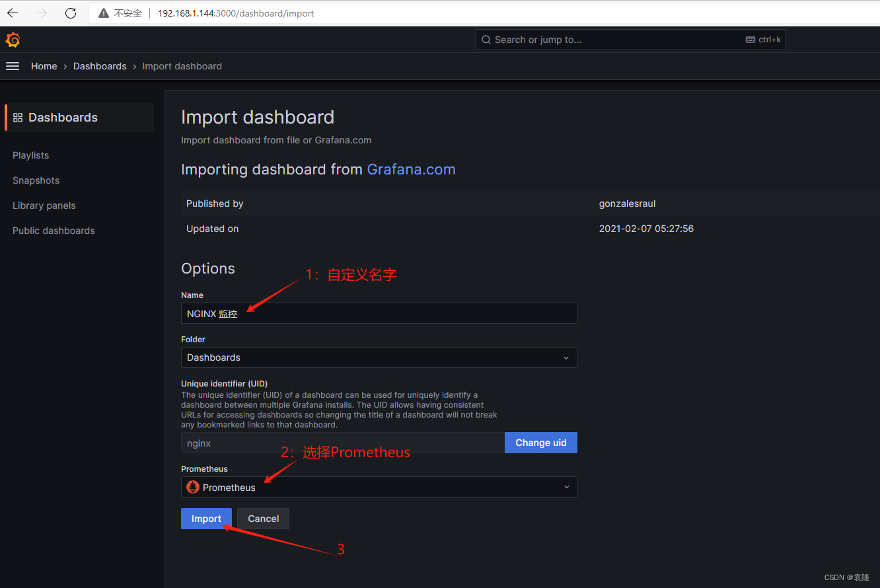Click the Options section heading

[208, 268]
